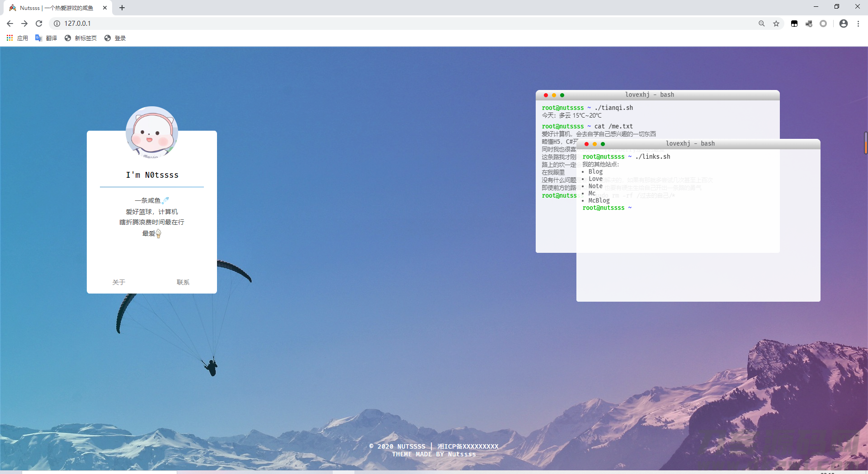Click the 联系 tab on profile card

pos(183,282)
